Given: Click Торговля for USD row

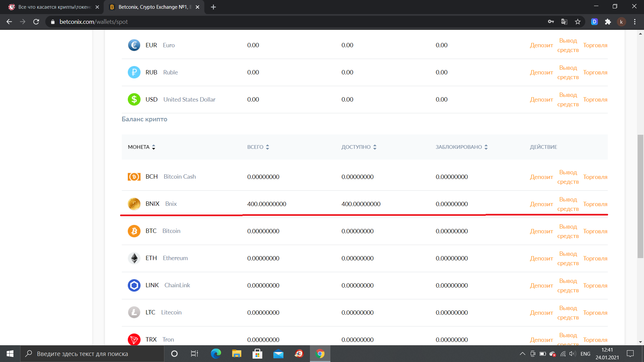Looking at the screenshot, I should (x=595, y=100).
